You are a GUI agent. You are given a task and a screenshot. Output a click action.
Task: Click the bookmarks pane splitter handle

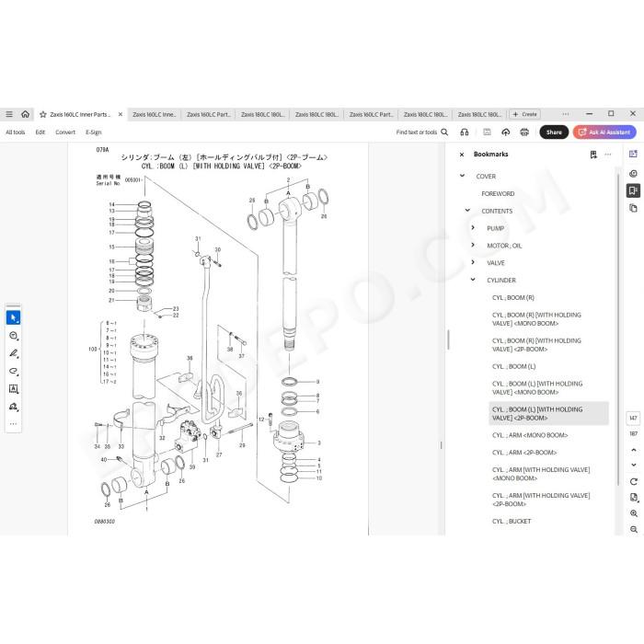coord(449,339)
